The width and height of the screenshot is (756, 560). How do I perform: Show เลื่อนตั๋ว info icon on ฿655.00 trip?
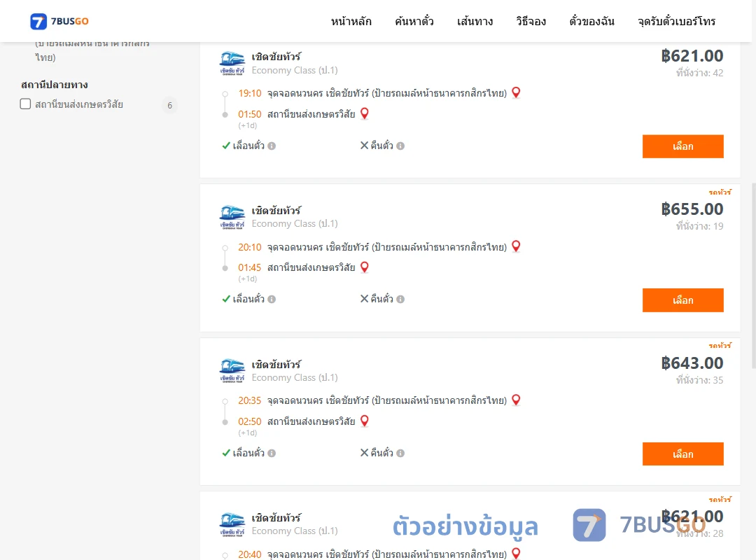coord(272,299)
